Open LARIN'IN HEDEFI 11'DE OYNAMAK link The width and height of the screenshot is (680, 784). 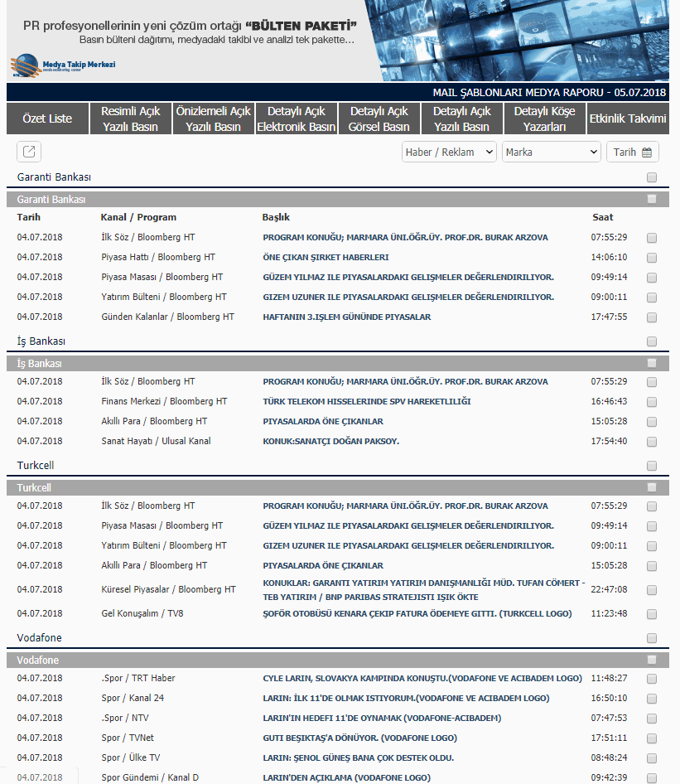[382, 718]
